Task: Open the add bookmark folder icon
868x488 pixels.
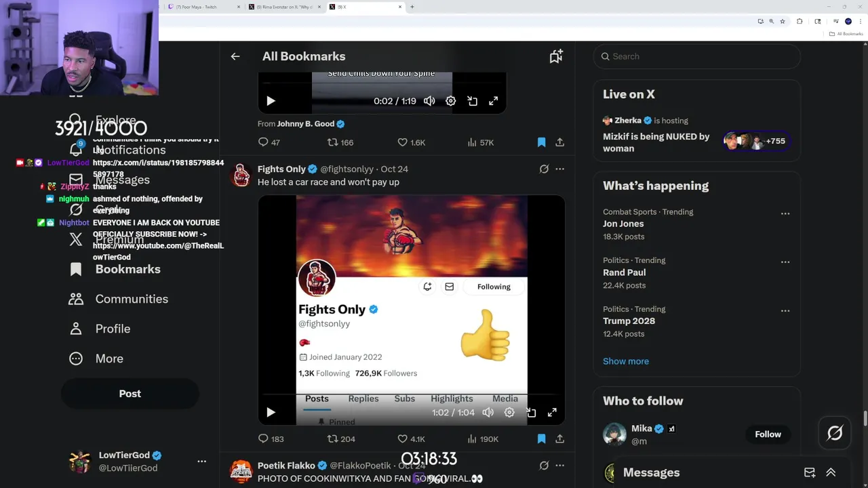Action: [x=556, y=56]
